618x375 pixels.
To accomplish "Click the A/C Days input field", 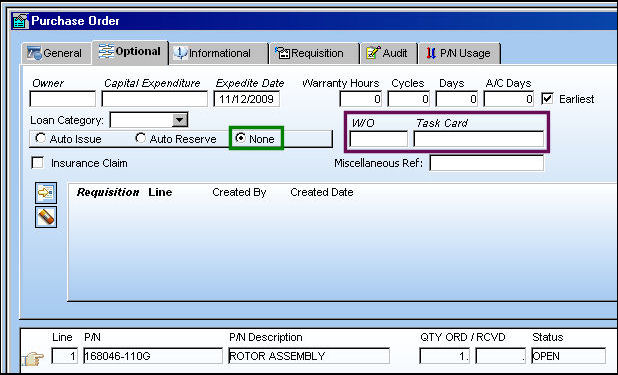I will 508,99.
